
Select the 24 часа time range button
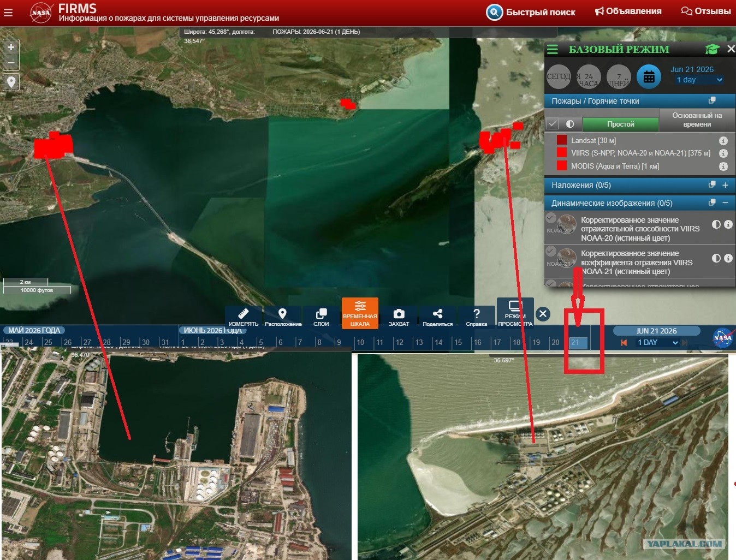[x=589, y=77]
